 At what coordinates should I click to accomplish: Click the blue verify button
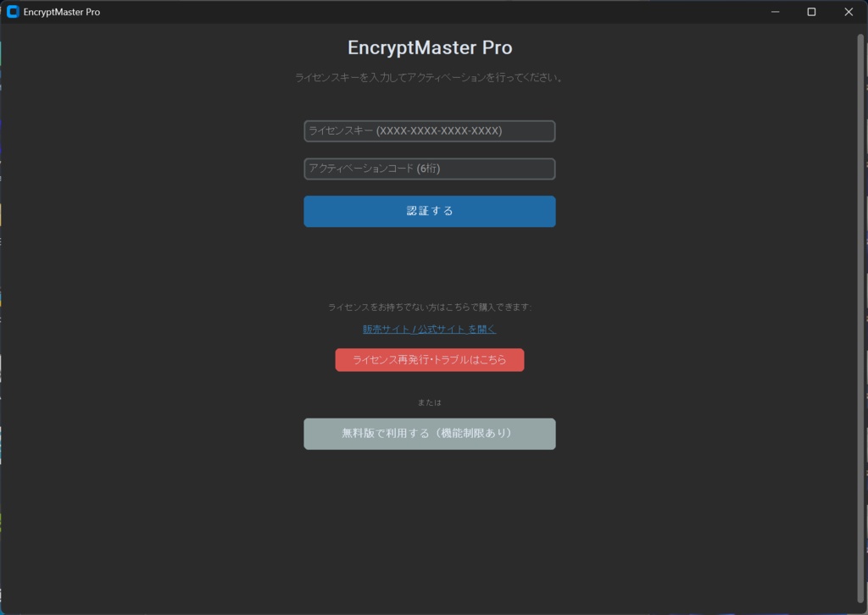[429, 211]
